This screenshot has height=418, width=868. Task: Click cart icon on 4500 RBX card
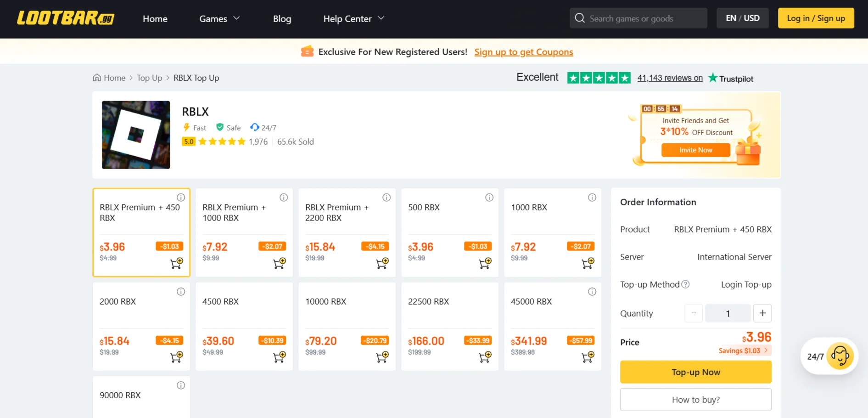point(279,357)
